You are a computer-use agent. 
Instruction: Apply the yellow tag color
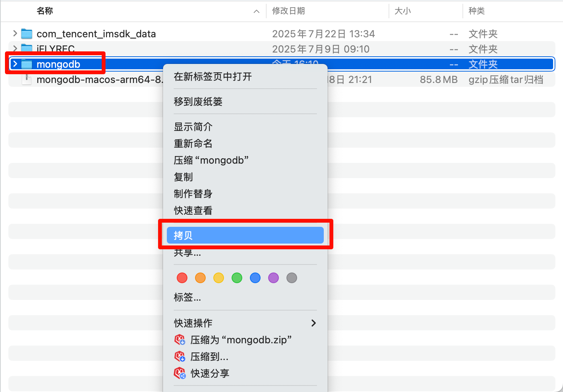[219, 278]
